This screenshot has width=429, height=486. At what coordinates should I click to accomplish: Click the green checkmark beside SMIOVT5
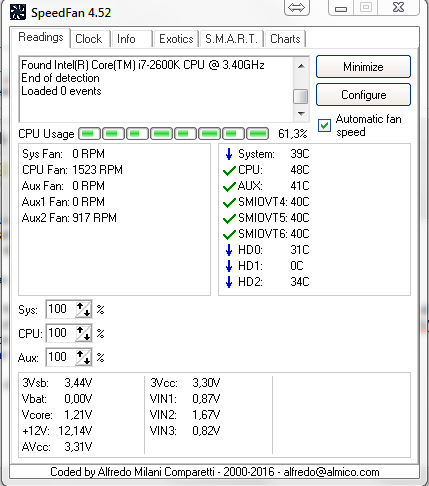(229, 219)
